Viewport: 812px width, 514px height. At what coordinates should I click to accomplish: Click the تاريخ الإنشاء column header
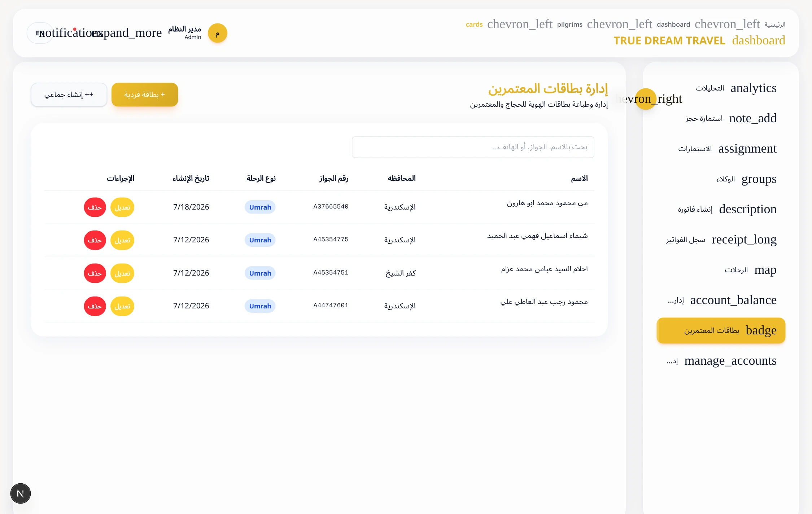tap(191, 179)
